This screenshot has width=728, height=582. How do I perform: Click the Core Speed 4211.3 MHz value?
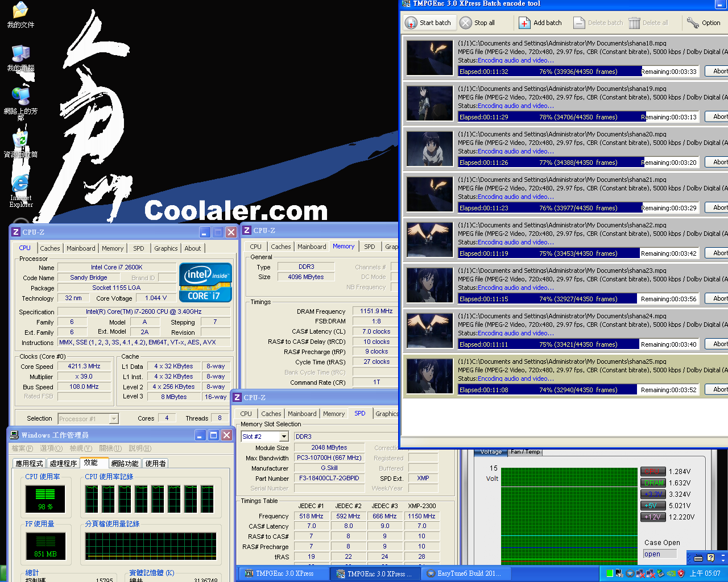coord(84,366)
